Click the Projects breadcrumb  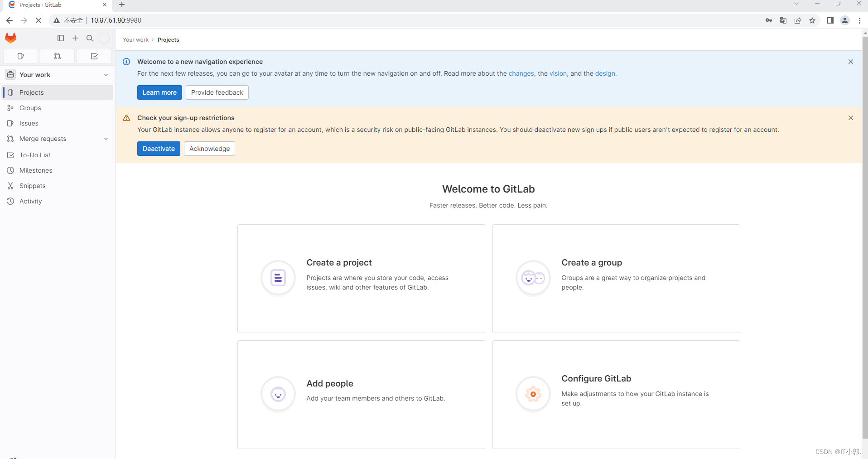pyautogui.click(x=168, y=40)
